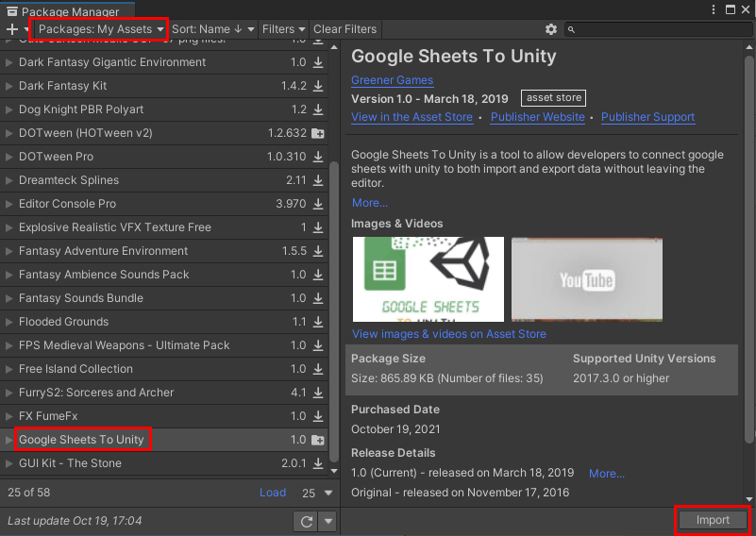Open Package Manager window kebab menu
Viewport: 756px width, 536px height.
714,9
